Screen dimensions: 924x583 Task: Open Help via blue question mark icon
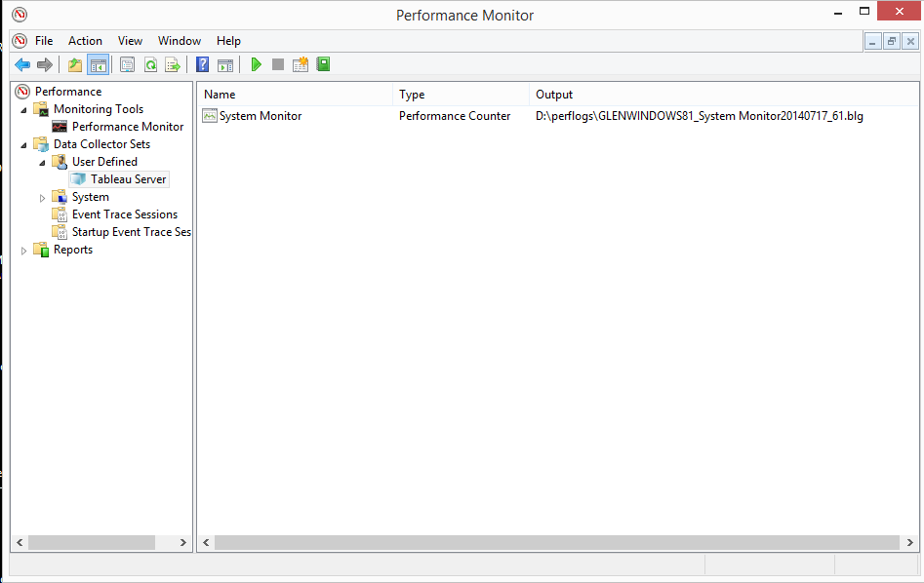(203, 65)
